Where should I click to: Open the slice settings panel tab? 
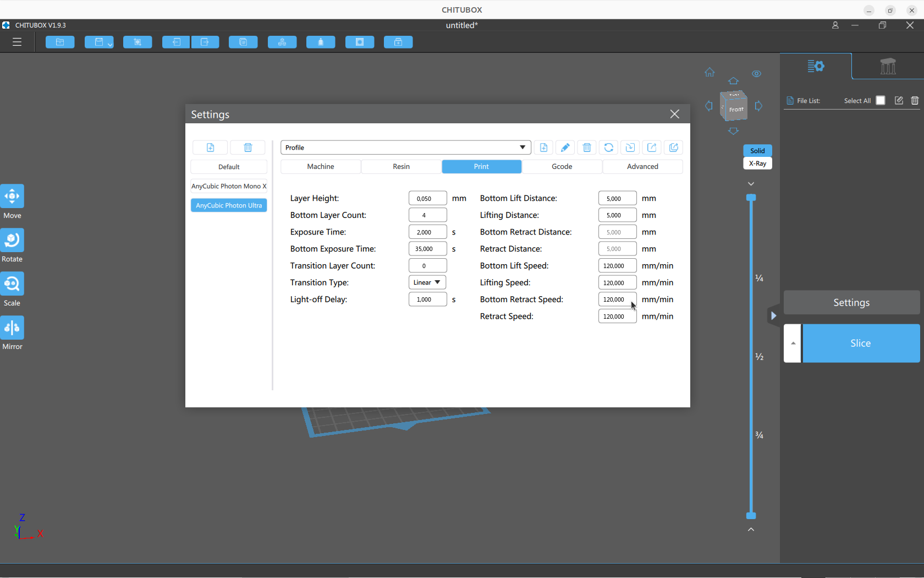pos(816,67)
